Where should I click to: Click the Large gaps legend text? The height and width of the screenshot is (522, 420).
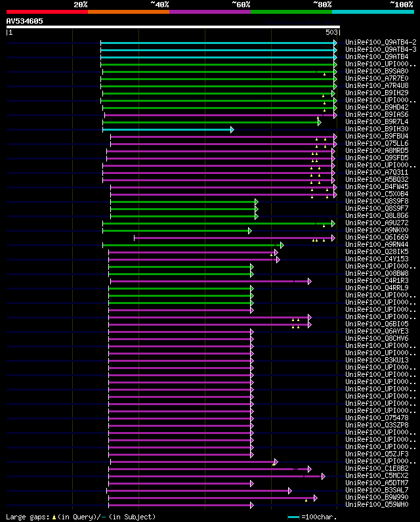point(81,517)
